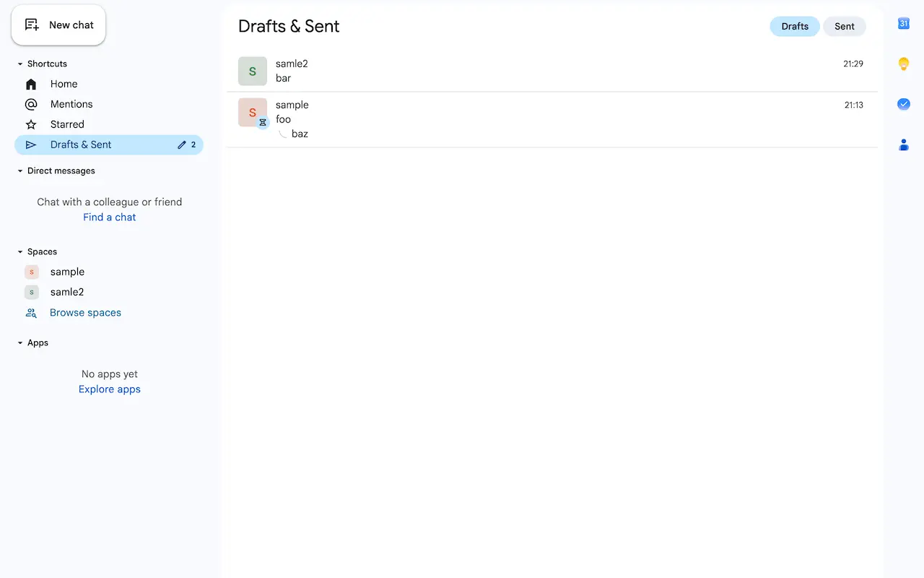Click the Browse spaces people icon
This screenshot has width=924, height=578.
pyautogui.click(x=31, y=313)
